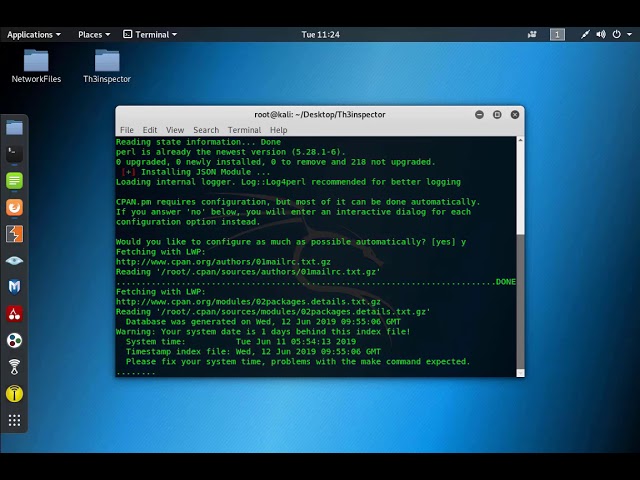Select workspace indicator 1 in top bar
Screen dimensions: 640x480
coord(557,35)
